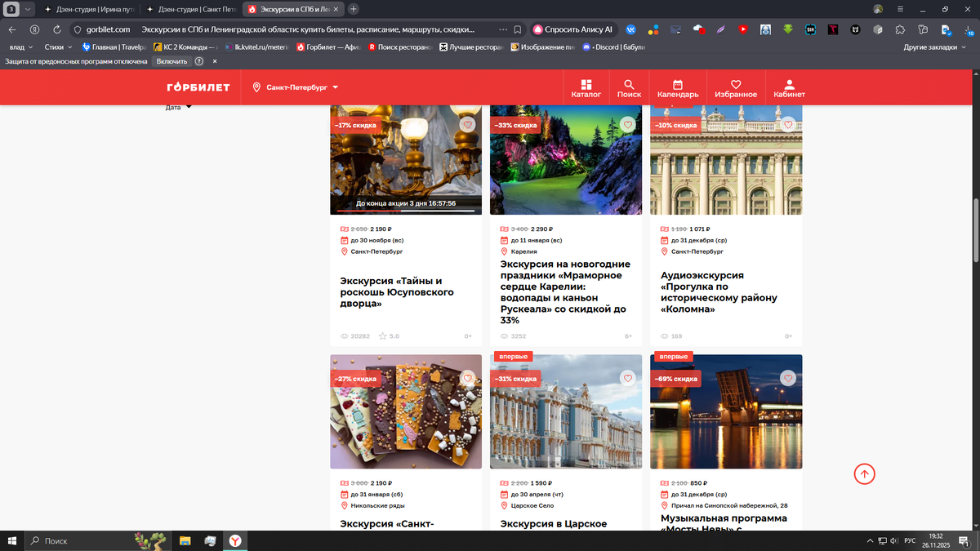Open the Windows Start menu

pyautogui.click(x=11, y=540)
